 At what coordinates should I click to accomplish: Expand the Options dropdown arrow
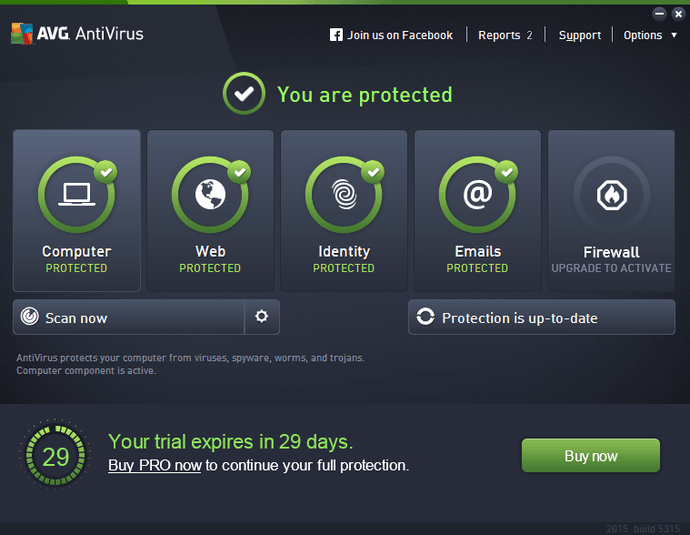tap(674, 35)
